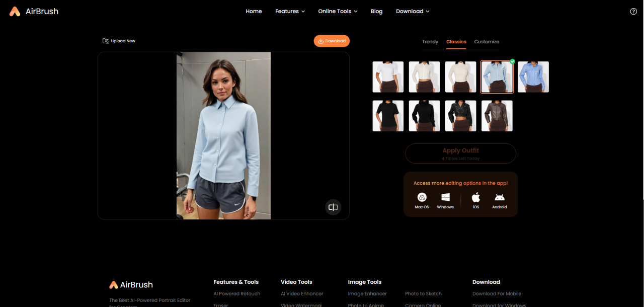Select the Windows icon in app panel

point(445,196)
